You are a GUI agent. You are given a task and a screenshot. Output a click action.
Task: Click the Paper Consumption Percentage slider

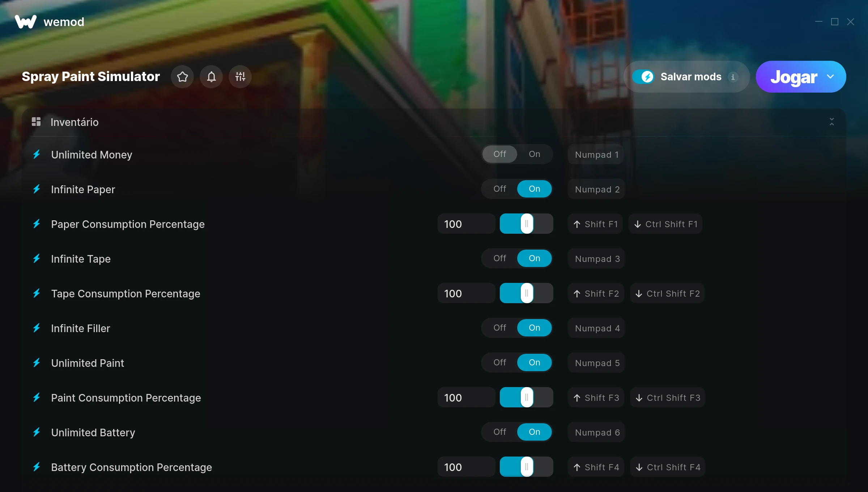(x=526, y=224)
